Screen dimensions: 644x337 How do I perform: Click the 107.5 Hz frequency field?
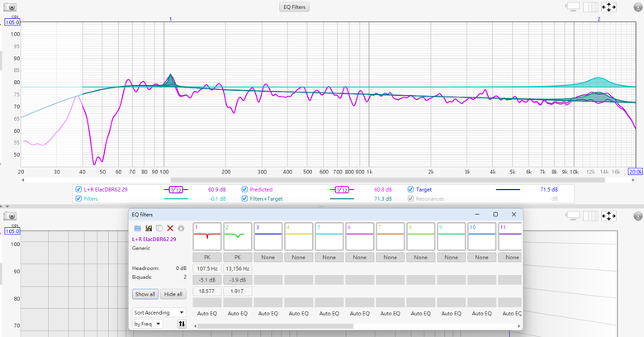click(207, 268)
